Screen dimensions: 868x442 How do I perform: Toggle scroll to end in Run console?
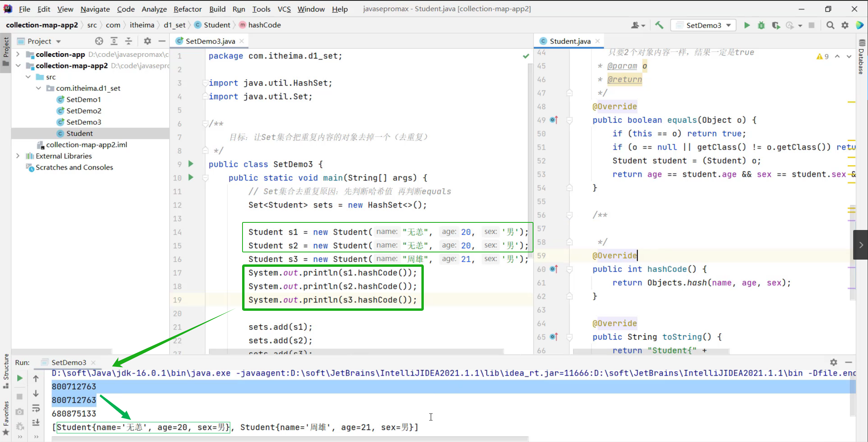pyautogui.click(x=36, y=422)
